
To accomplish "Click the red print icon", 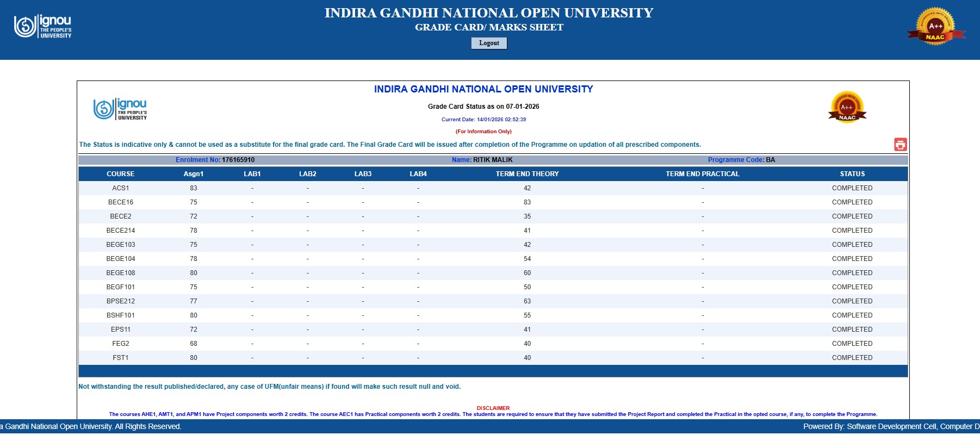I will point(901,144).
